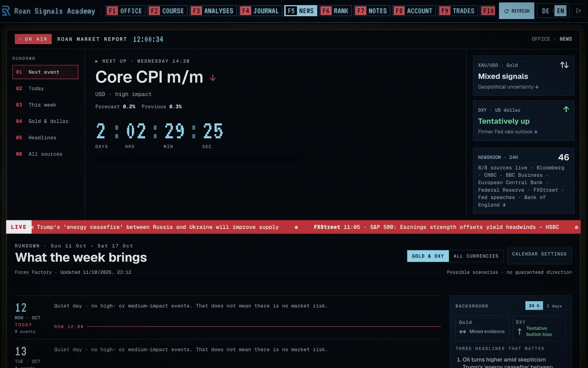The image size is (588, 368).
Task: Select rundown item 01 Next event
Action: [45, 72]
